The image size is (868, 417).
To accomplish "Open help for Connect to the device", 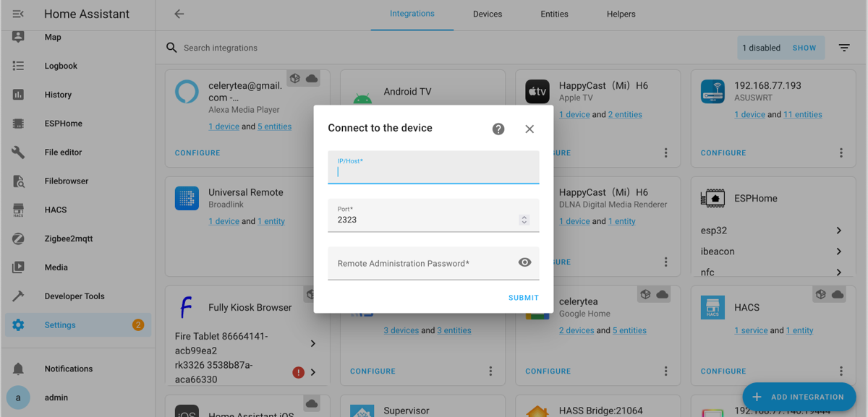I will click(x=498, y=129).
